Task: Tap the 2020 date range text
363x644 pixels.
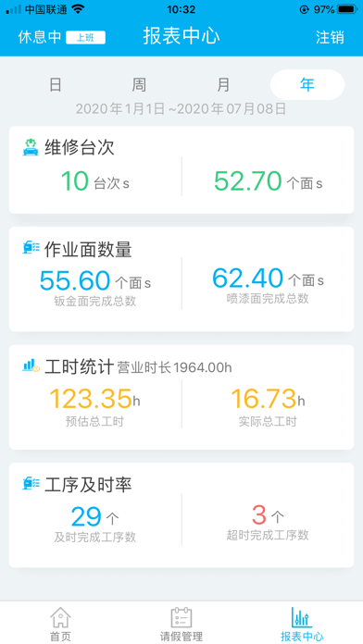Action: [x=181, y=109]
